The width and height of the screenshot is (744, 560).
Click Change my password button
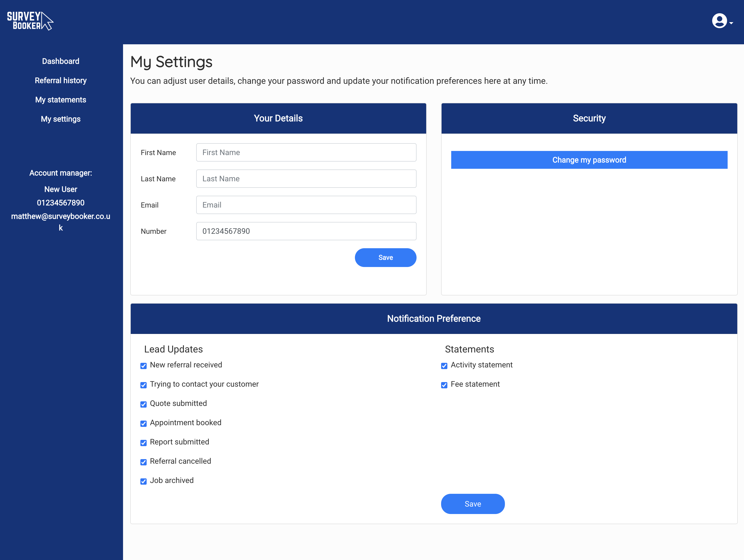point(589,160)
